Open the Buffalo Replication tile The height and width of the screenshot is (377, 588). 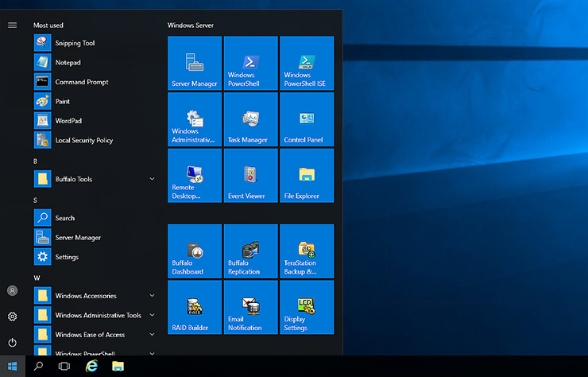click(250, 251)
